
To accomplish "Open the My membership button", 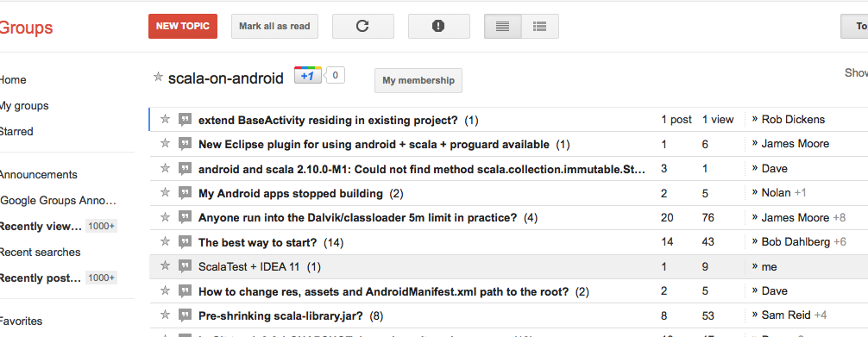I will pos(418,81).
